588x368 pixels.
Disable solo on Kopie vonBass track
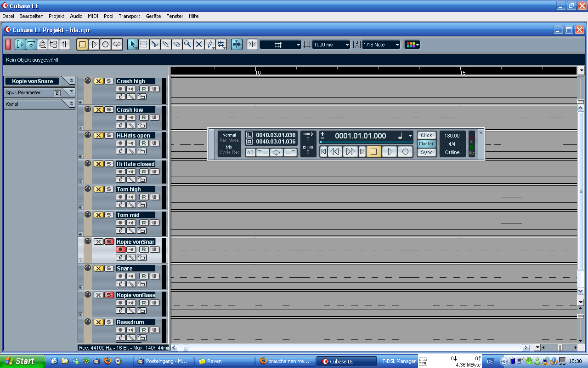109,295
